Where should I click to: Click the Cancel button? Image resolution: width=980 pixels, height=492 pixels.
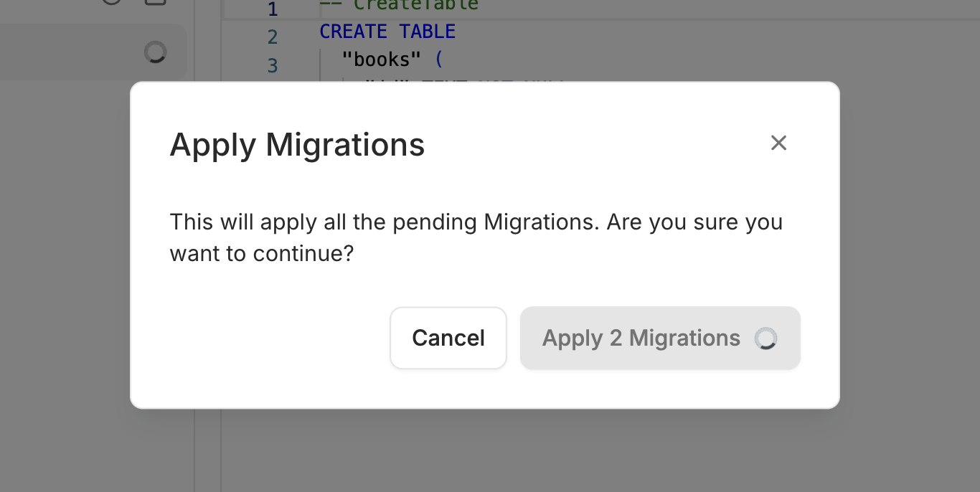pos(448,338)
